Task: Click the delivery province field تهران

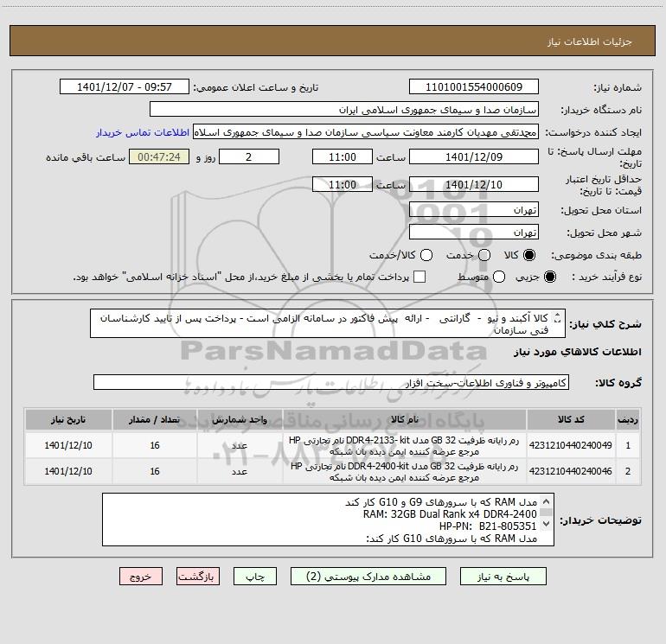Action: coord(474,209)
